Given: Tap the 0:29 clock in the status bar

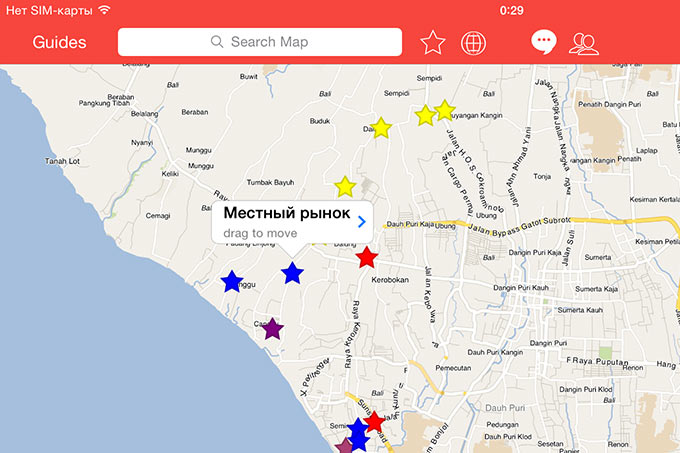Looking at the screenshot, I should point(511,10).
